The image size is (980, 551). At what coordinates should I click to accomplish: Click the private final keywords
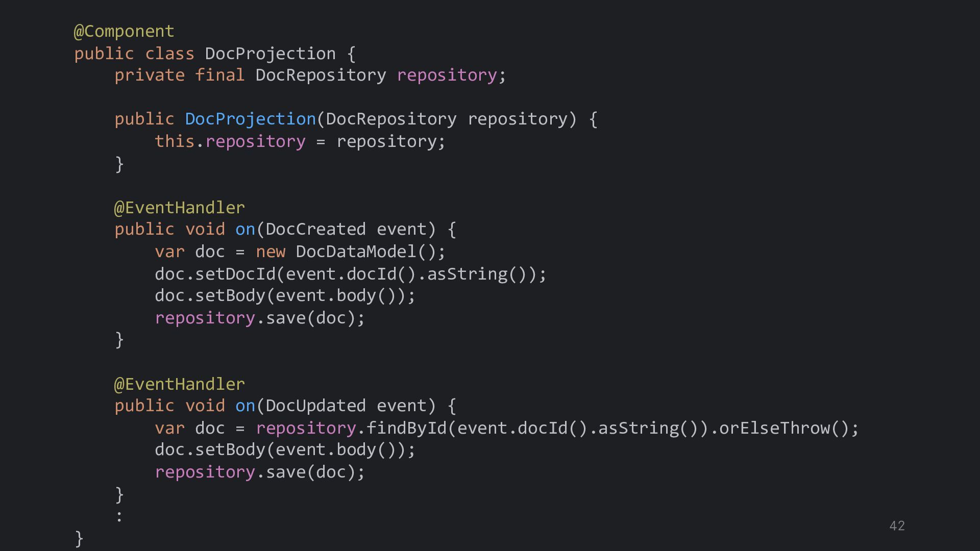tap(179, 76)
